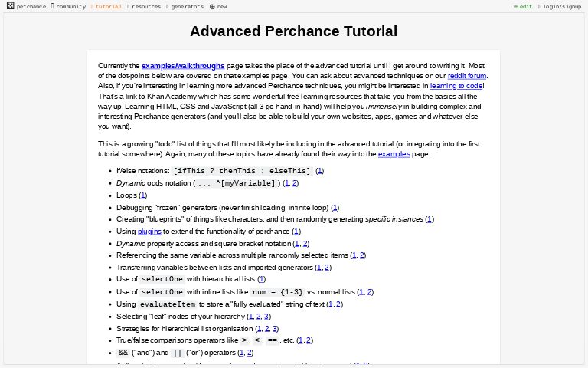Open link 1 for Referencing the same variable
Image resolution: width=588 pixels, height=368 pixels.
(x=354, y=255)
